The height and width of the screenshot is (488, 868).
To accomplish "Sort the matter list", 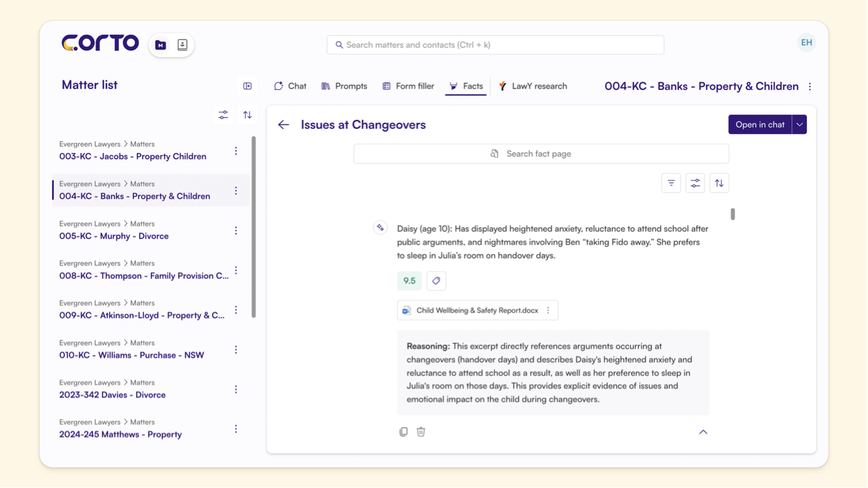I will (x=247, y=115).
